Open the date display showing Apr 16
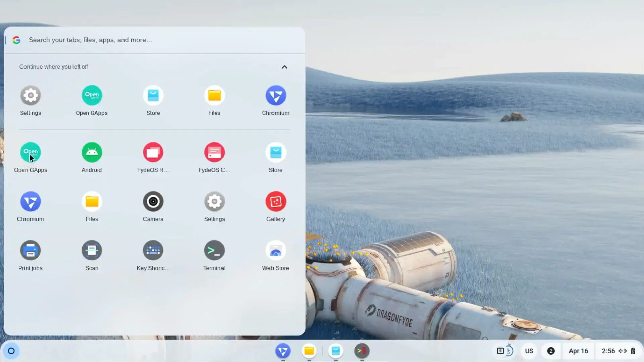Screen dimensions: 644x362 [x=578, y=351]
